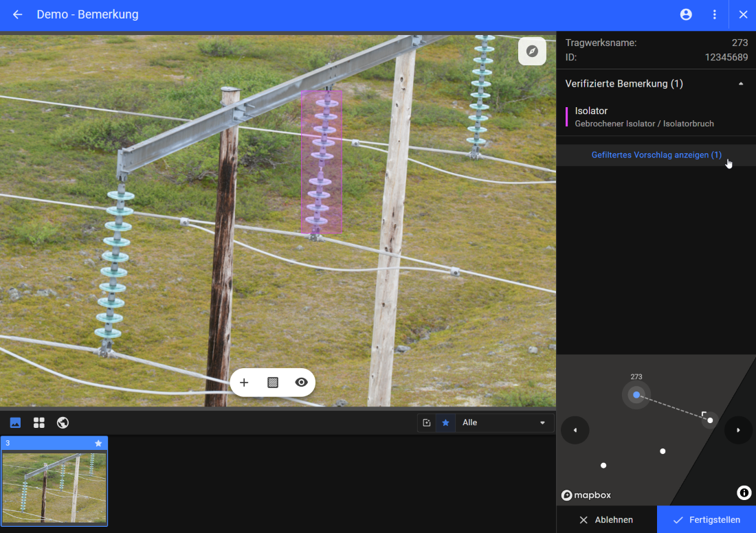
Task: Select the magenta Isolator annotation entry
Action: (x=644, y=117)
